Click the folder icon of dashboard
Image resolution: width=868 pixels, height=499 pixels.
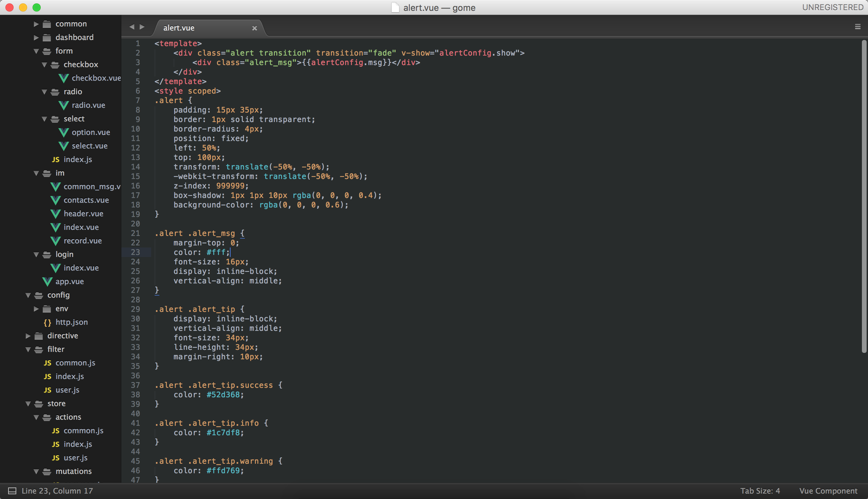[x=47, y=37]
